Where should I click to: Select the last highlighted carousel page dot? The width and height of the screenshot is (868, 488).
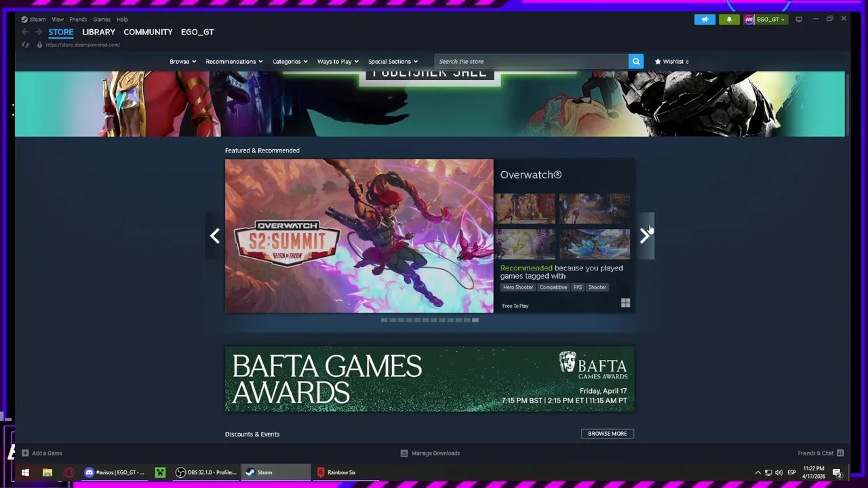click(x=475, y=320)
